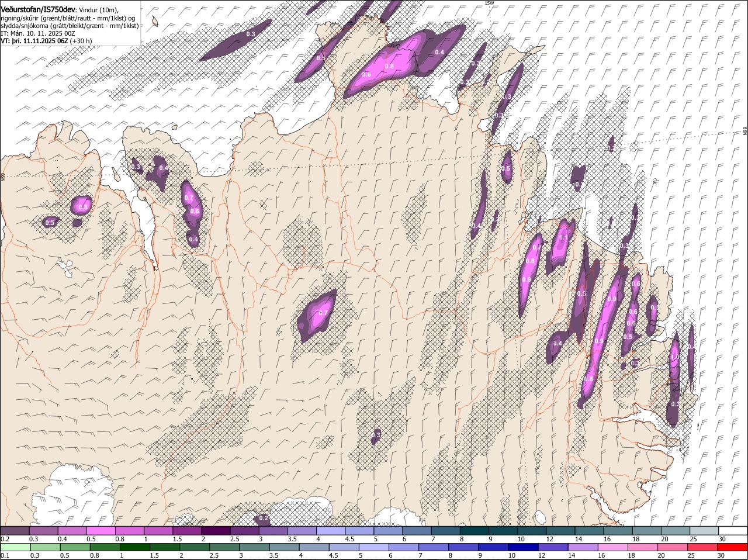The width and height of the screenshot is (748, 560).
Task: Pick the 18 pink swatch in the lower legend row
Action: pos(642,547)
